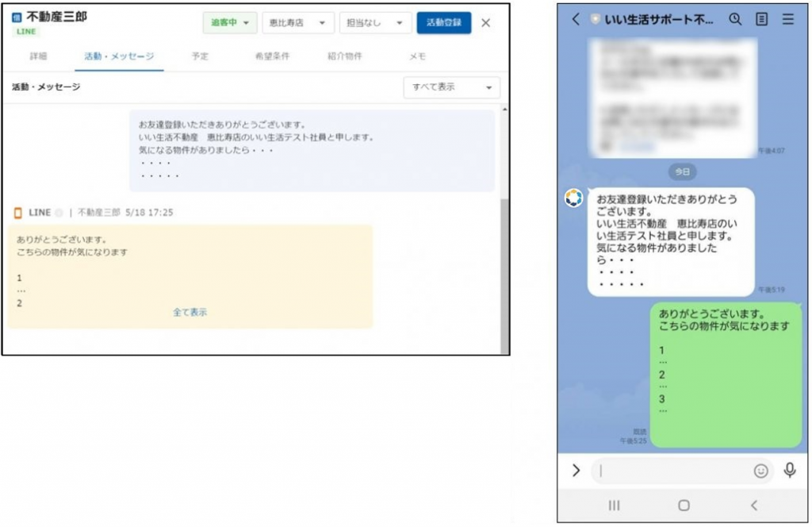Close the 不動産三郎 customer panel
Screen dimensions: 812x527
486,23
